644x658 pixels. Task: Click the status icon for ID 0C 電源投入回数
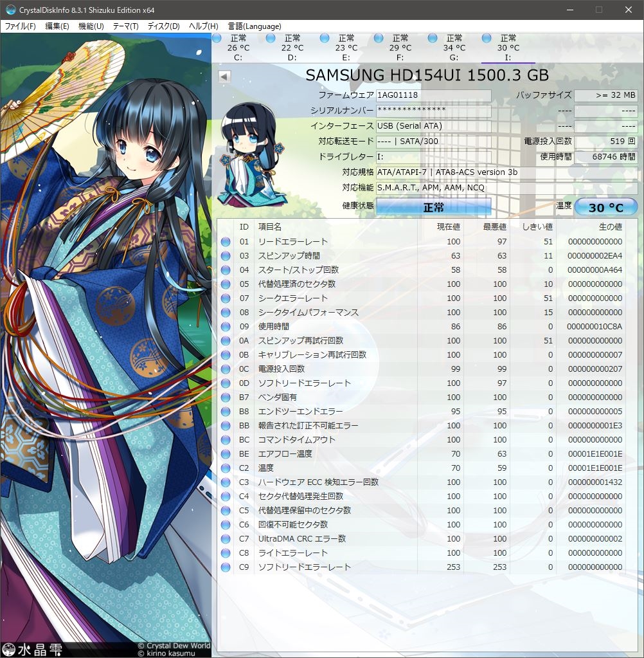[x=226, y=369]
